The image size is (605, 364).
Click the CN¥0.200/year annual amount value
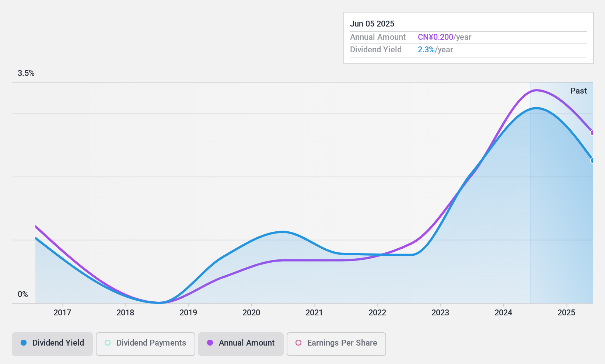[x=444, y=37]
